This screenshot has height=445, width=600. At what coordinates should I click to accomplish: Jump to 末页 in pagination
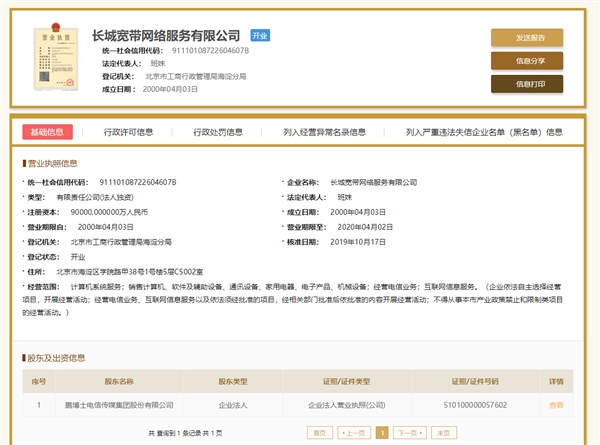pyautogui.click(x=444, y=433)
